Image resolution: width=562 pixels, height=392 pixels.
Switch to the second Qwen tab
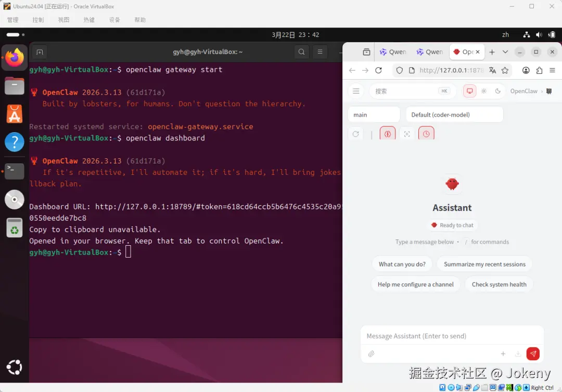(430, 52)
